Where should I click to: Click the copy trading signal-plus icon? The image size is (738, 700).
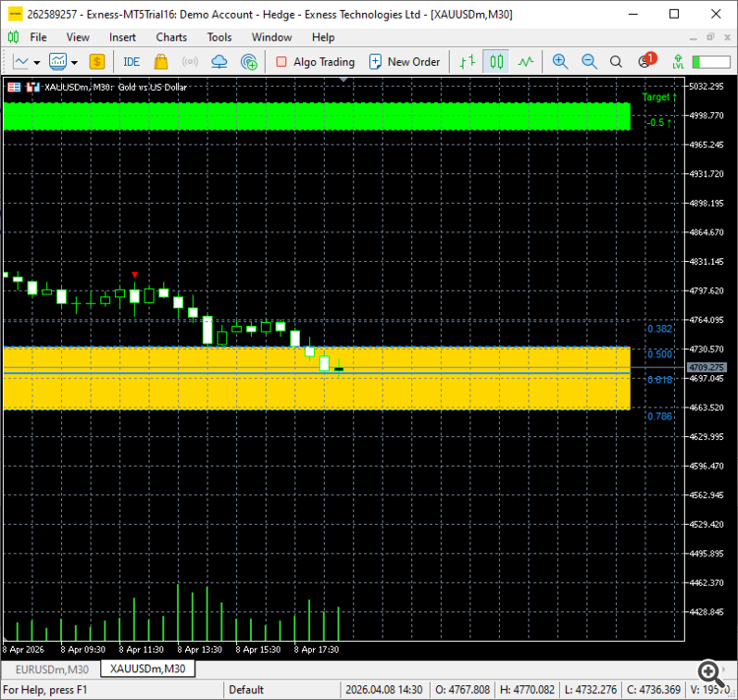pos(249,62)
